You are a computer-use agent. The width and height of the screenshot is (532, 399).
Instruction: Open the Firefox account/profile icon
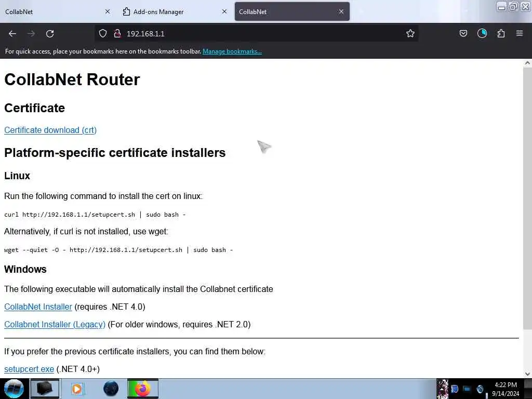[x=482, y=33]
